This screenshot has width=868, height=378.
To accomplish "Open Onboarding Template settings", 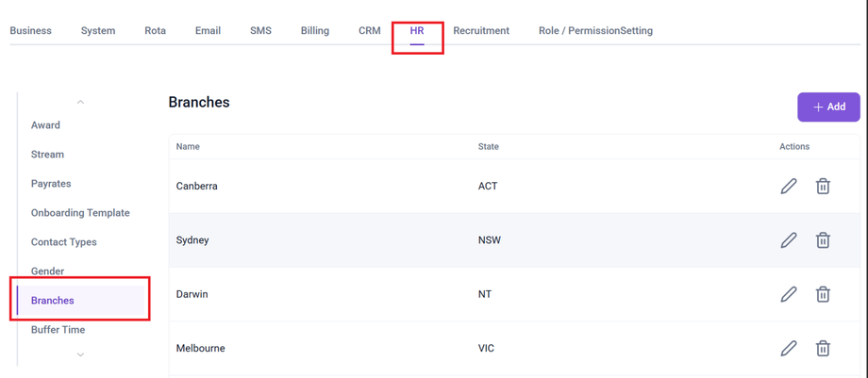I will [80, 213].
